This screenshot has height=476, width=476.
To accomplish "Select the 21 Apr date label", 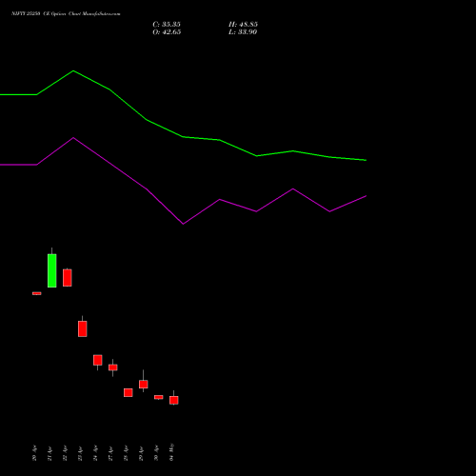I will pyautogui.click(x=50, y=453).
